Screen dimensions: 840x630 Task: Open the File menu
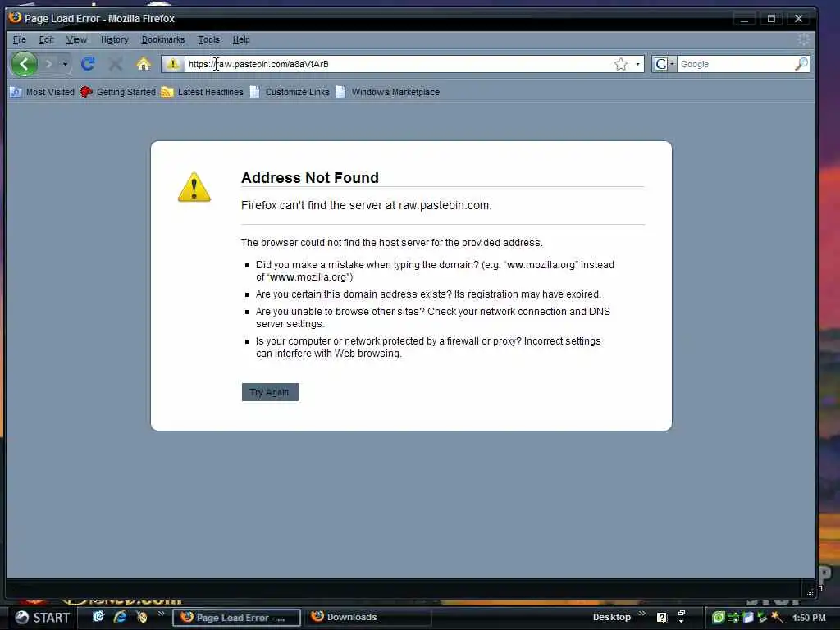(x=20, y=39)
